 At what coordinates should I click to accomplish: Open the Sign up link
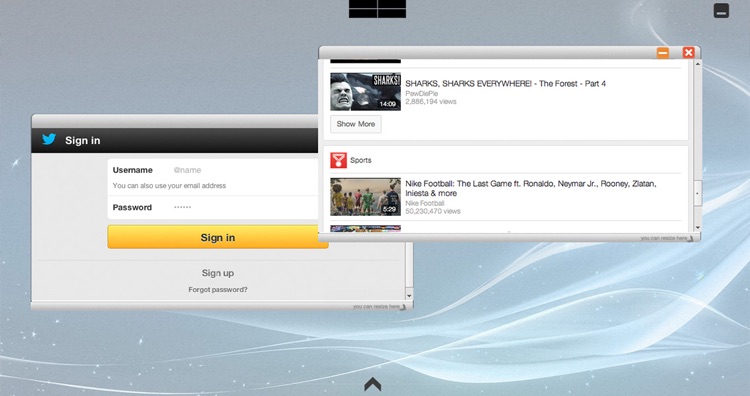[x=218, y=273]
